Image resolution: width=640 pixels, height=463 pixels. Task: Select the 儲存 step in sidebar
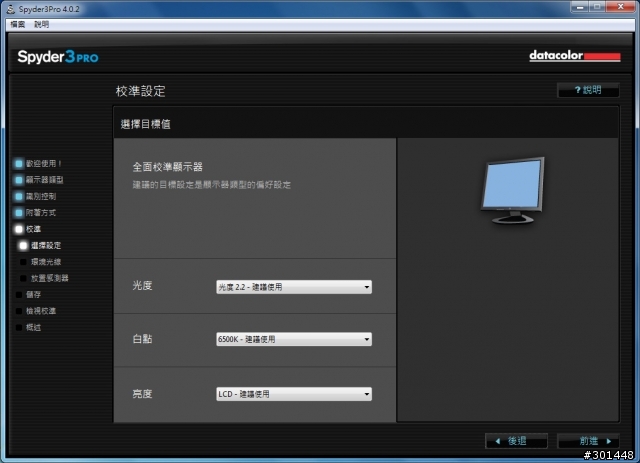pos(28,294)
